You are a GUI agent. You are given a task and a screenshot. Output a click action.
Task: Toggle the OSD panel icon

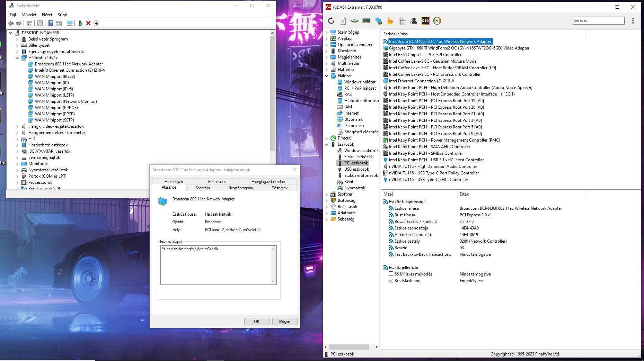click(425, 21)
